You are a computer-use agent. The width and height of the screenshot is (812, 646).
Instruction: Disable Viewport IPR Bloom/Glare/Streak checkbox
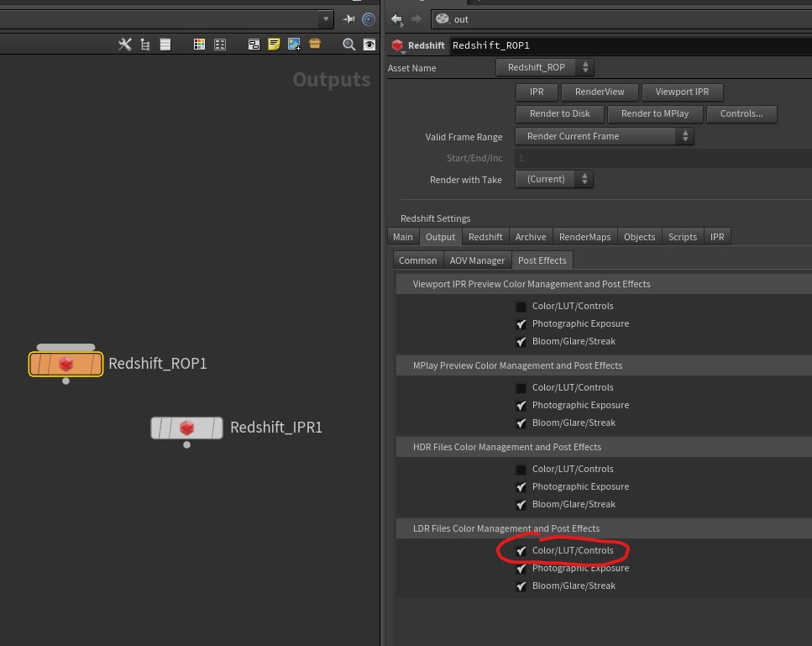[521, 342]
